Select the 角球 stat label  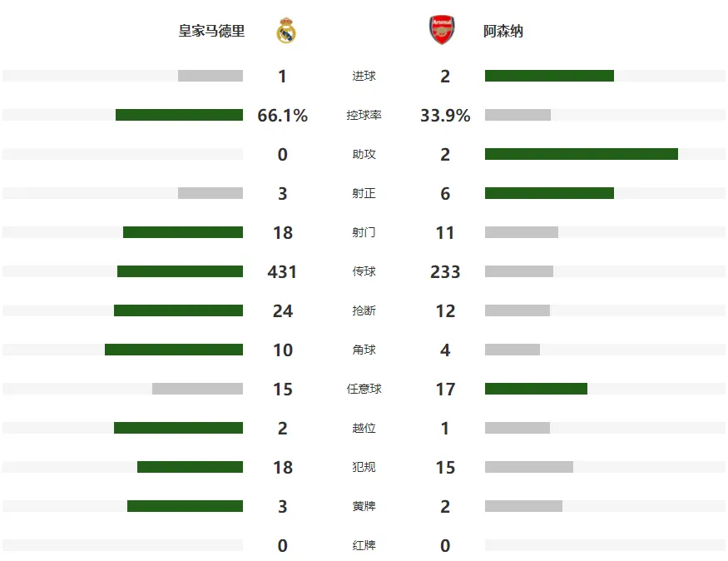pyautogui.click(x=364, y=350)
